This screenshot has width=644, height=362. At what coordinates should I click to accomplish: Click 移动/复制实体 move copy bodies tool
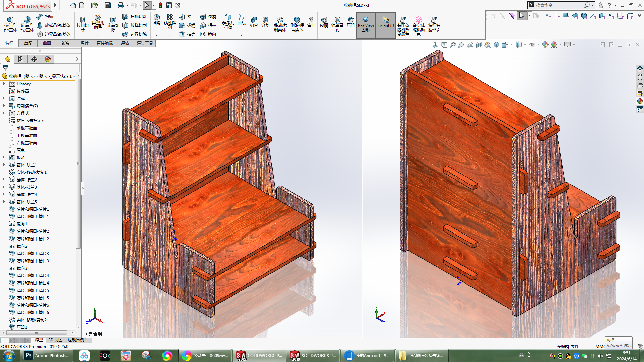(x=280, y=24)
